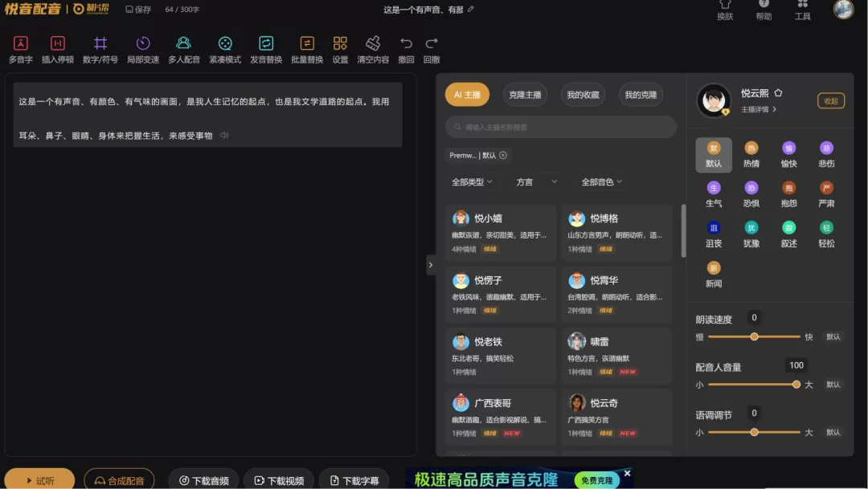
Task: Switch to the 克隆主播 tab
Action: coord(525,95)
